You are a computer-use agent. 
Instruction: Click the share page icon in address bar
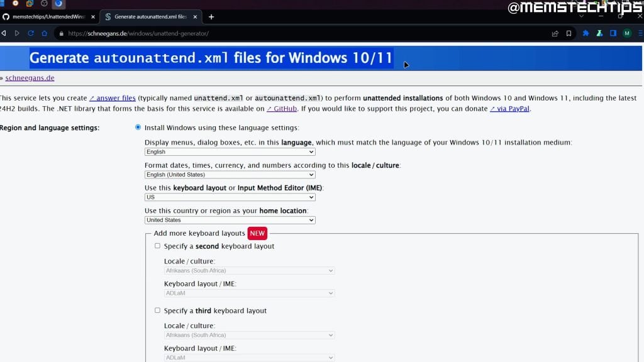(555, 33)
